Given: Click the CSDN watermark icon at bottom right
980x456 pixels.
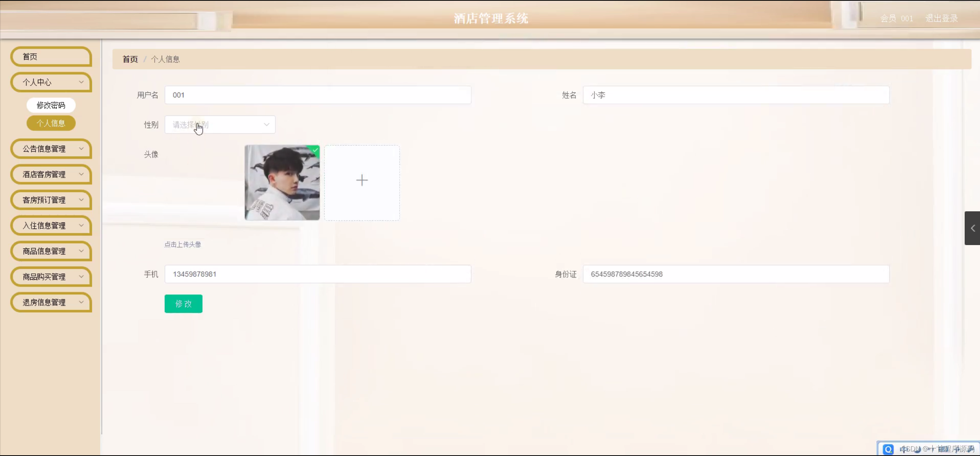Looking at the screenshot, I should (x=888, y=449).
